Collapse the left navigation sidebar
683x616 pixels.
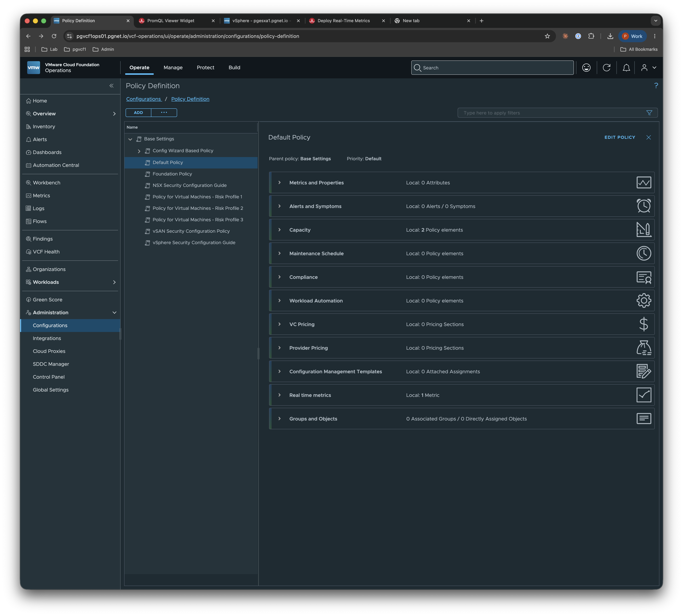pyautogui.click(x=111, y=86)
